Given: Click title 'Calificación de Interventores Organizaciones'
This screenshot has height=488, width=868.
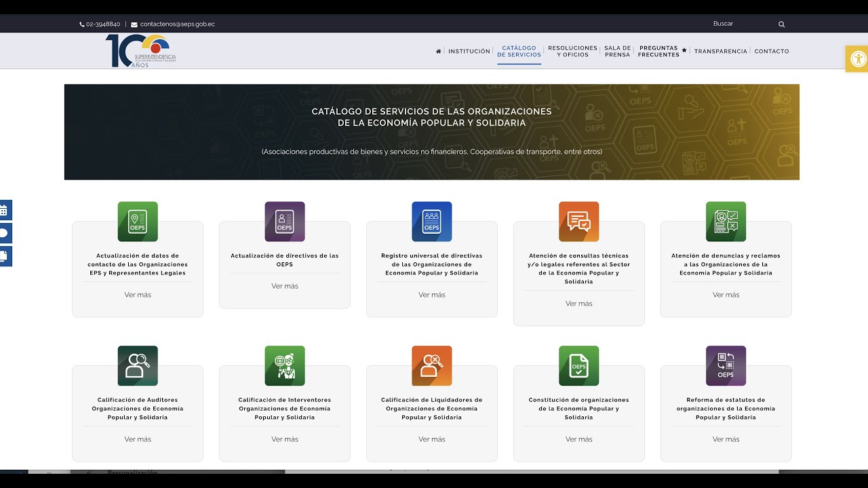Looking at the screenshot, I should tap(285, 409).
